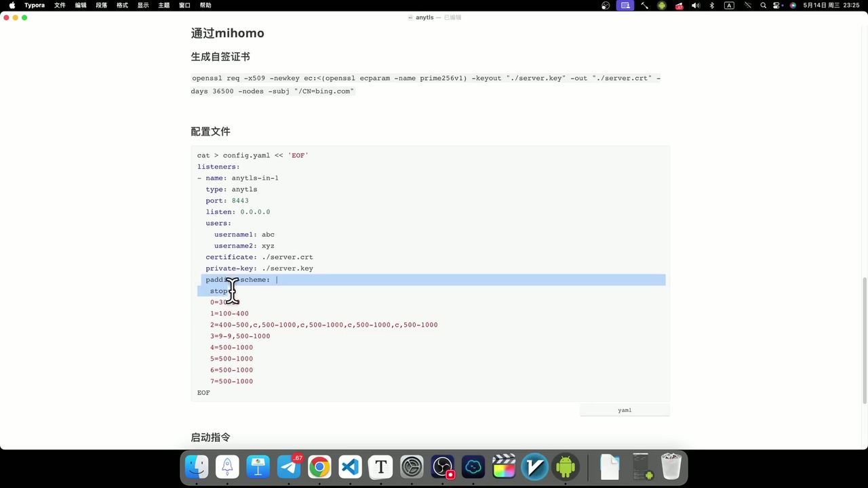Open the Siri menu bar item
Viewport: 868px width, 488px height.
pyautogui.click(x=792, y=5)
